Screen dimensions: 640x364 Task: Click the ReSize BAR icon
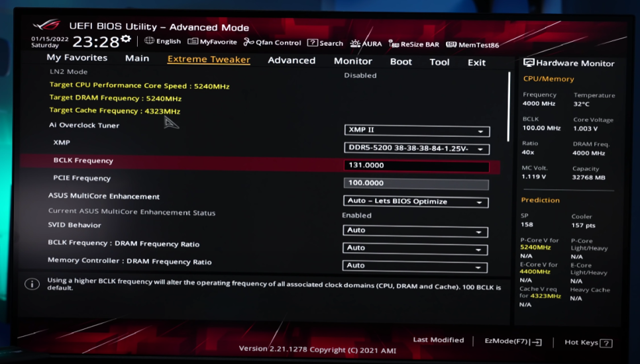click(394, 44)
